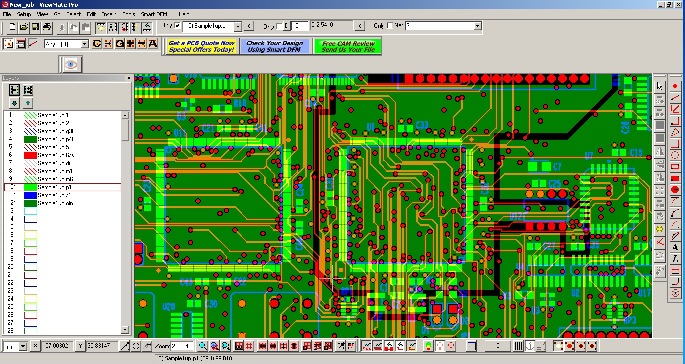Select the text 'A' tool icon
The height and width of the screenshot is (364, 685).
coord(152,44)
